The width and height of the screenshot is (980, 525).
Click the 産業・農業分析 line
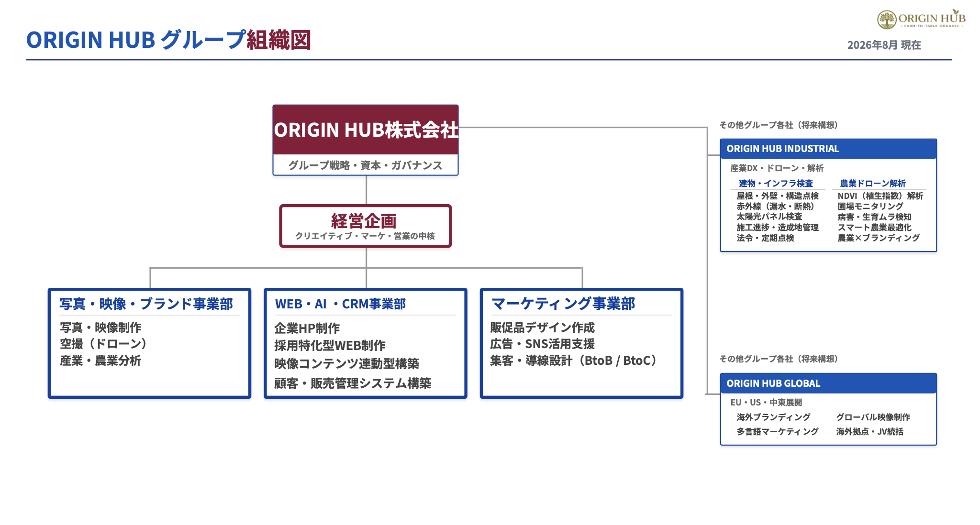[x=100, y=361]
